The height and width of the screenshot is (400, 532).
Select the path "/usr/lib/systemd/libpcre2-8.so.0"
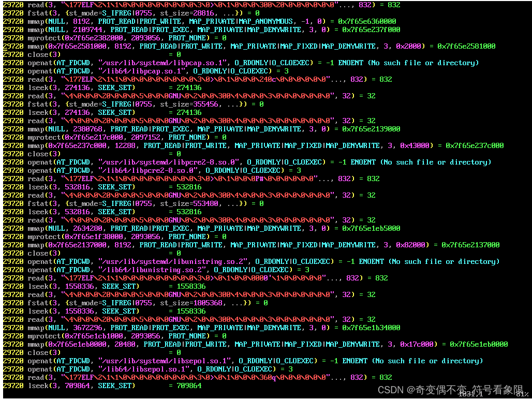[169, 162]
